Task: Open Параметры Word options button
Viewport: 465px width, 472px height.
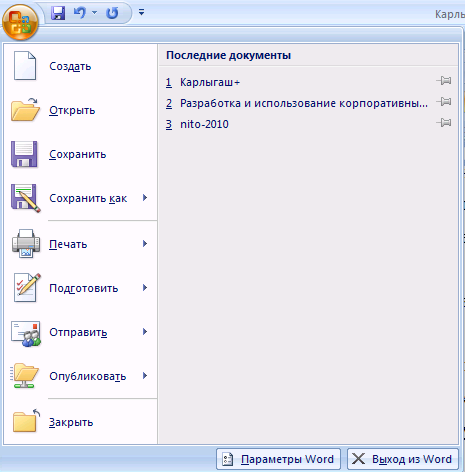Action: click(x=278, y=459)
